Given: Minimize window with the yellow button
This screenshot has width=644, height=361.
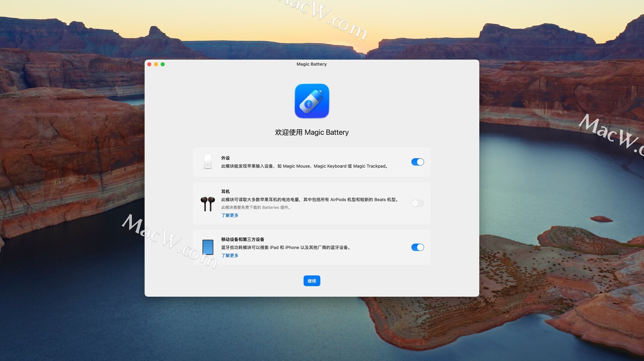Looking at the screenshot, I should click(x=156, y=64).
